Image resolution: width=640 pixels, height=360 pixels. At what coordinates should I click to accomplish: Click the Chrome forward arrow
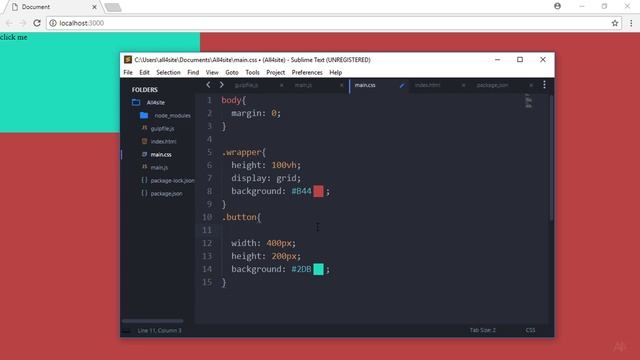[22, 23]
